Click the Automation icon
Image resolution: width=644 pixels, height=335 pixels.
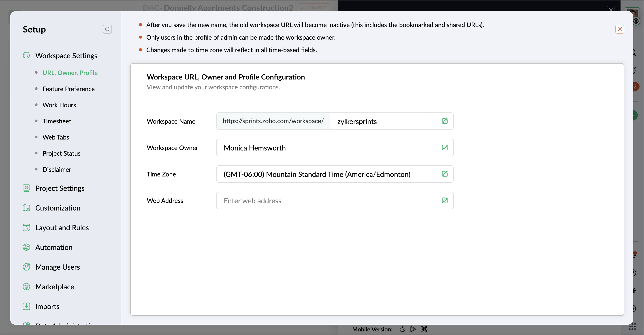(26, 247)
